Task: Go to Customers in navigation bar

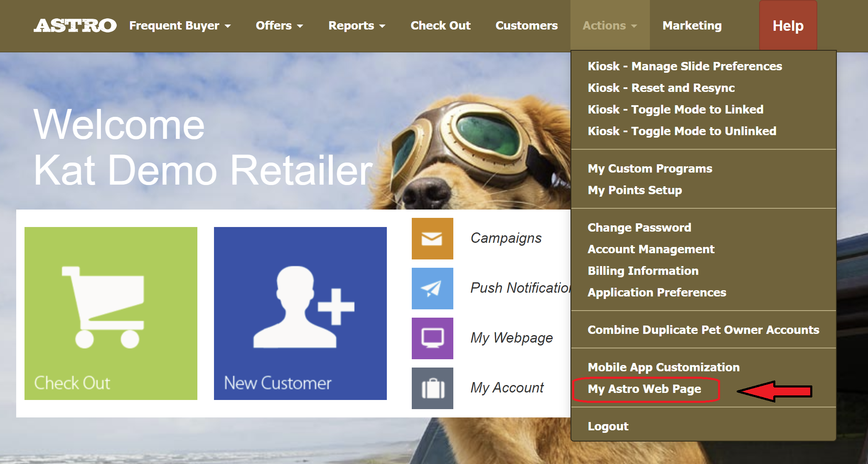Action: pos(526,26)
